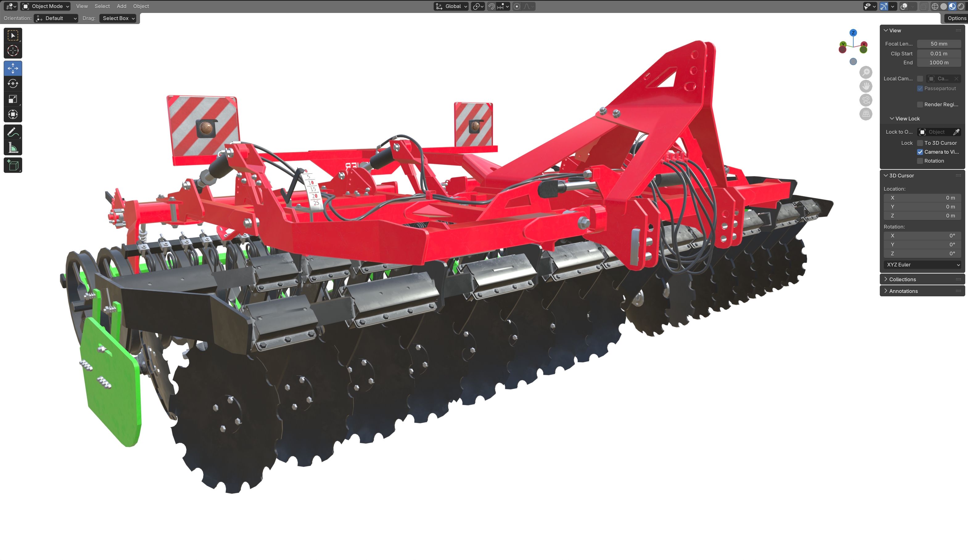Open XYZ Euler rotation mode dropdown
Viewport: 968px width, 560px height.
click(x=923, y=265)
